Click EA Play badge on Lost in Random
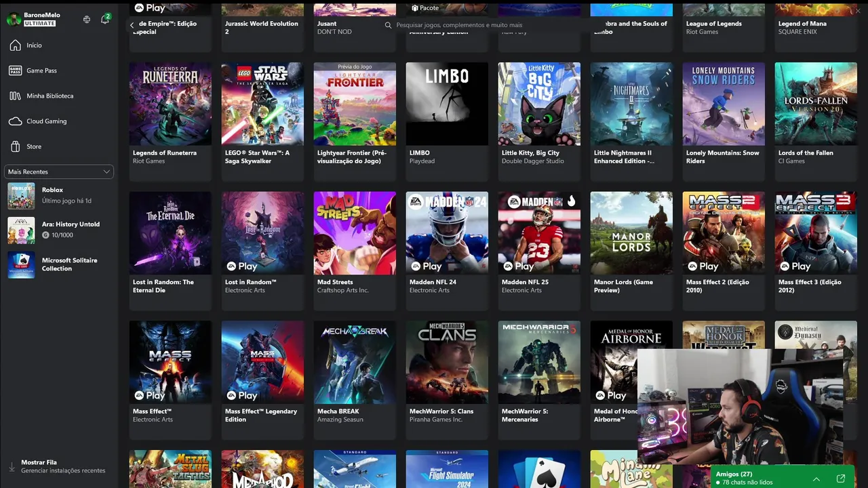Viewport: 868px width, 488px height. (x=241, y=266)
